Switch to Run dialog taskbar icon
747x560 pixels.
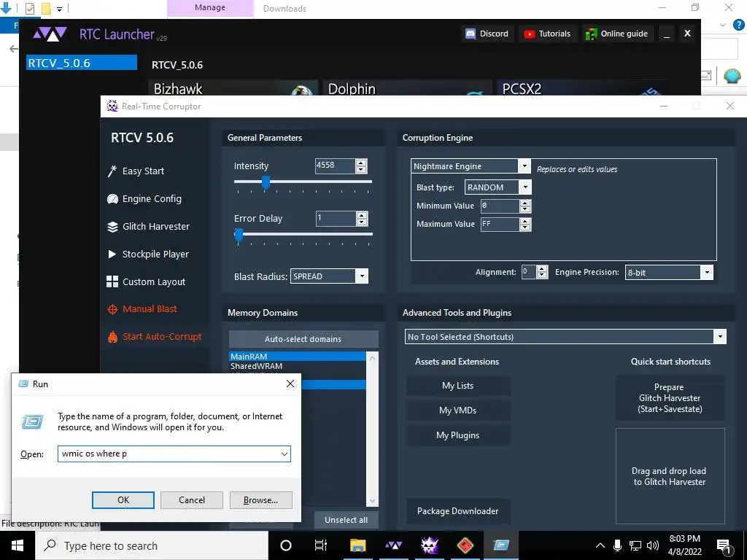click(500, 545)
